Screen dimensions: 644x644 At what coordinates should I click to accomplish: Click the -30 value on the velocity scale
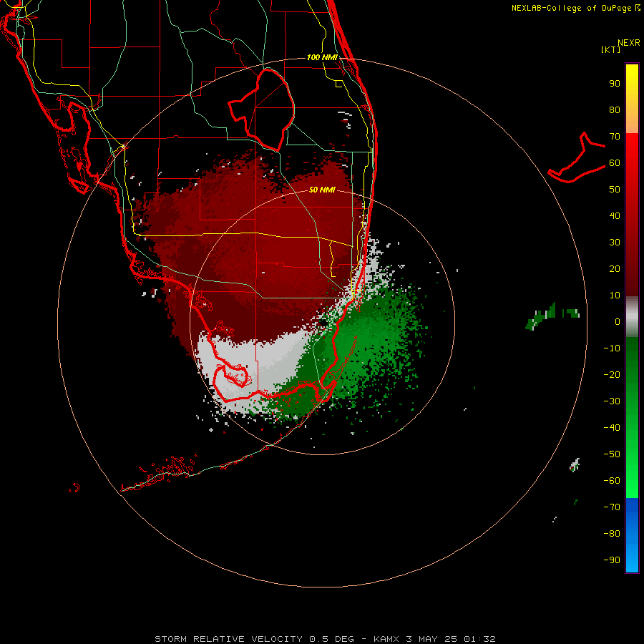(x=612, y=401)
